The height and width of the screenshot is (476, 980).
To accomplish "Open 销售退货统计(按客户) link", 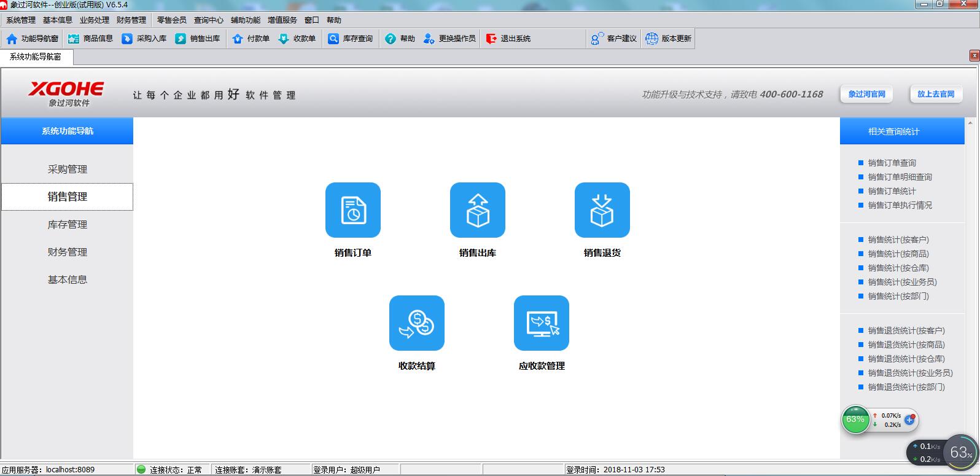I will (906, 330).
